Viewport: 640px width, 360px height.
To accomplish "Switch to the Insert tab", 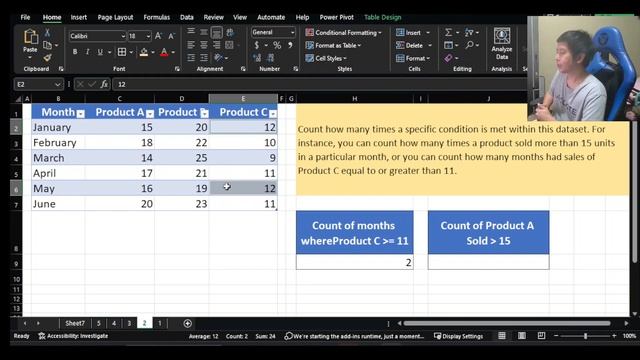I will tap(78, 17).
